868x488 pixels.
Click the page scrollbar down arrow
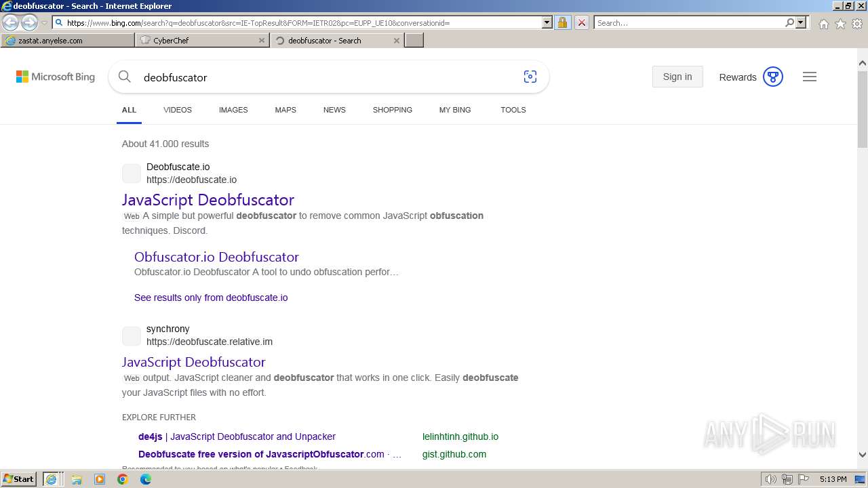[863, 455]
